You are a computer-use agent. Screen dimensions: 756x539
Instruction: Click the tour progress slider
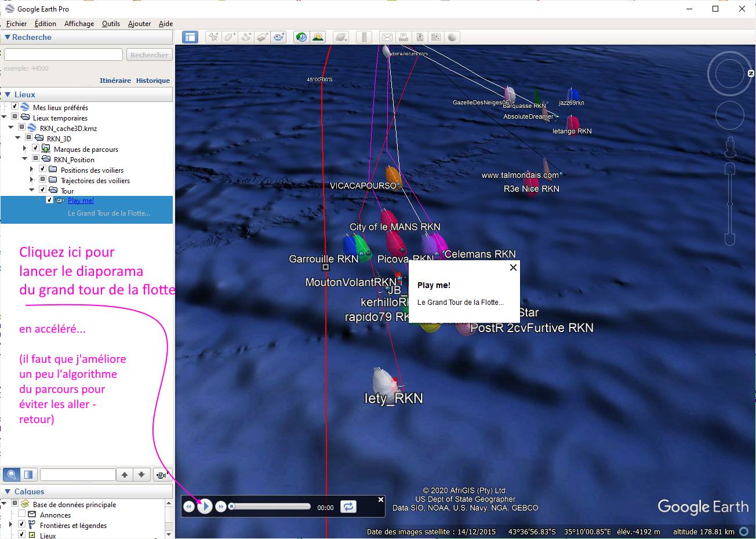270,507
